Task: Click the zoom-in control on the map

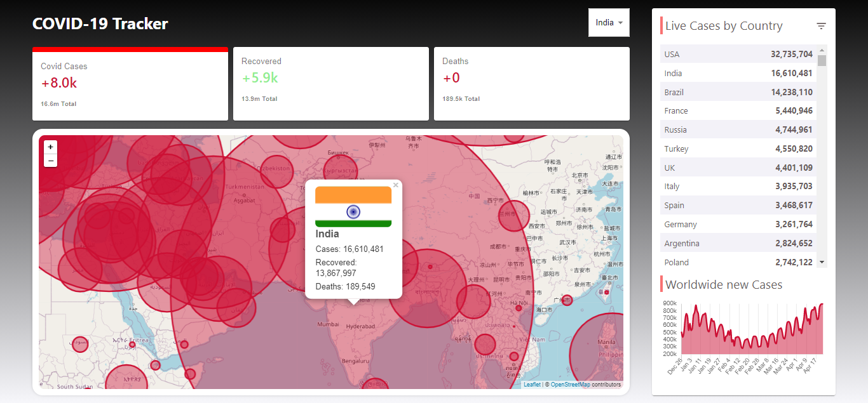Action: tap(50, 147)
